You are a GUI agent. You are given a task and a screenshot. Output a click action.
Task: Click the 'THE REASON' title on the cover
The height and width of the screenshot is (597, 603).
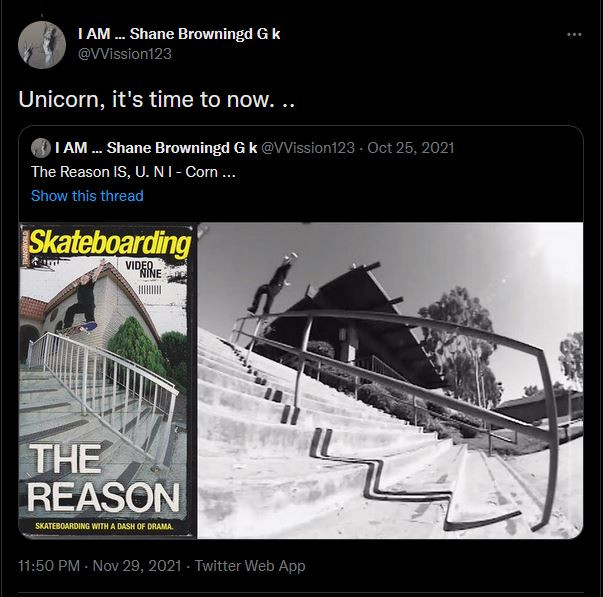tap(103, 478)
